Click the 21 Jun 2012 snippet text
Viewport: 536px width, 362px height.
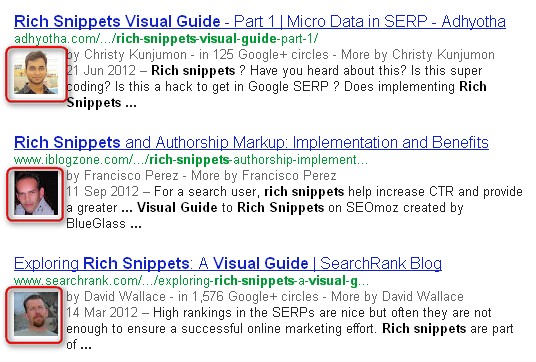276,87
